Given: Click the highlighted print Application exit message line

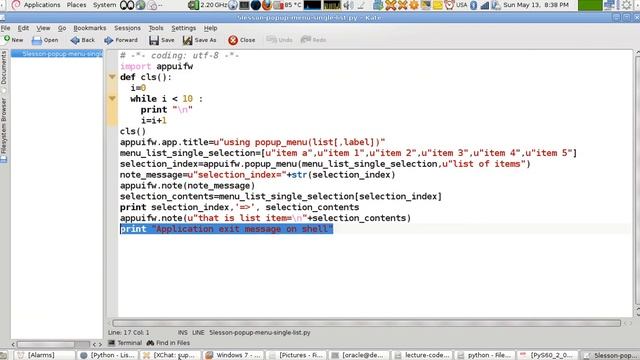Looking at the screenshot, I should 227,229.
